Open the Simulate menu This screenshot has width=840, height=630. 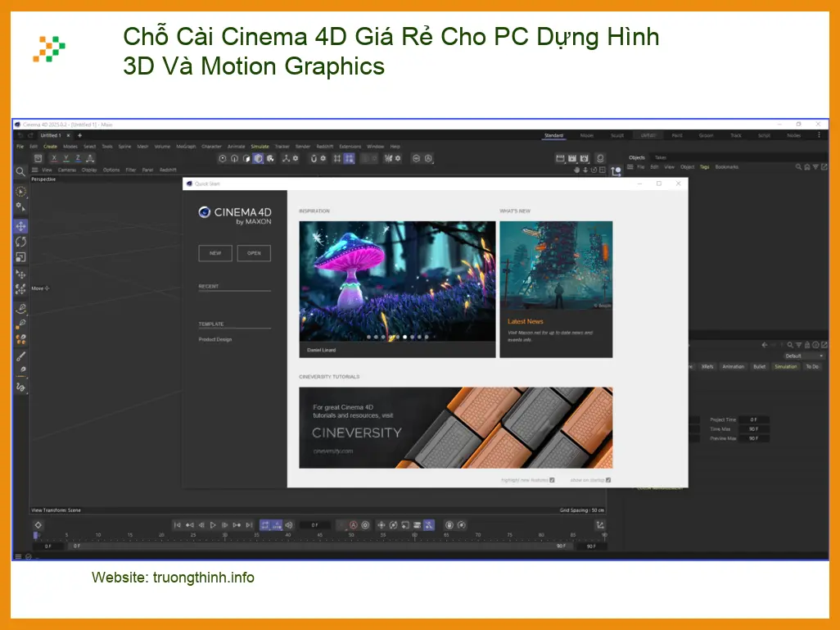pyautogui.click(x=260, y=147)
